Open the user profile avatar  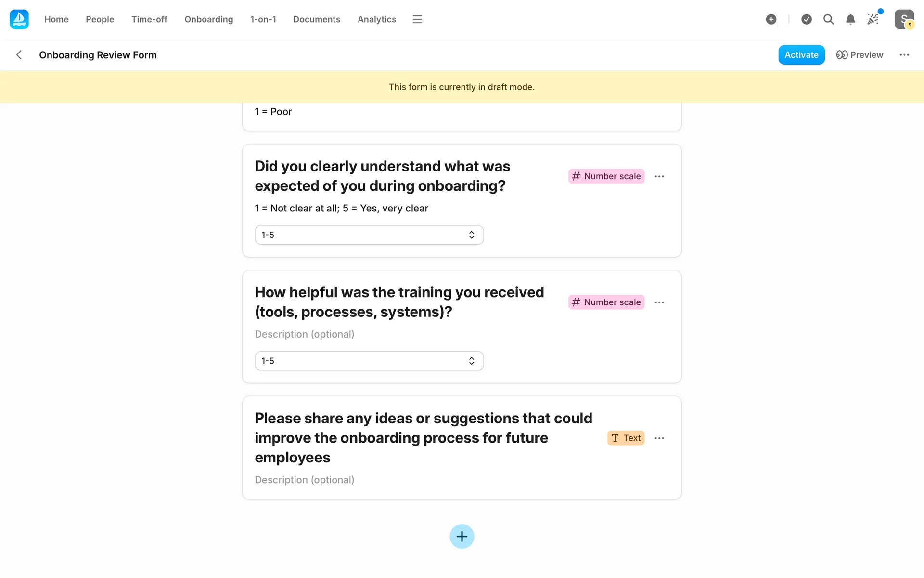pos(904,19)
